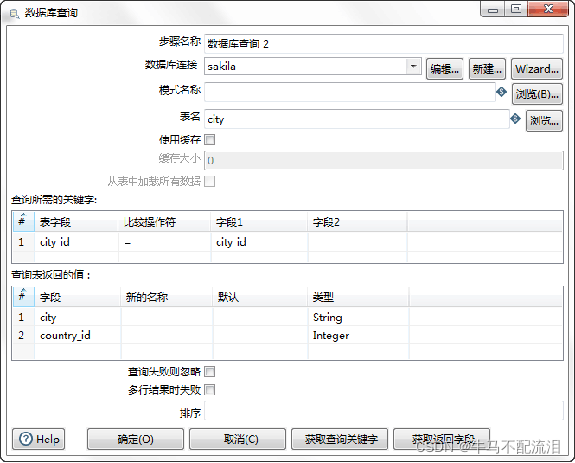Click the 字段 column header in return table
575x463 pixels.
(x=78, y=297)
